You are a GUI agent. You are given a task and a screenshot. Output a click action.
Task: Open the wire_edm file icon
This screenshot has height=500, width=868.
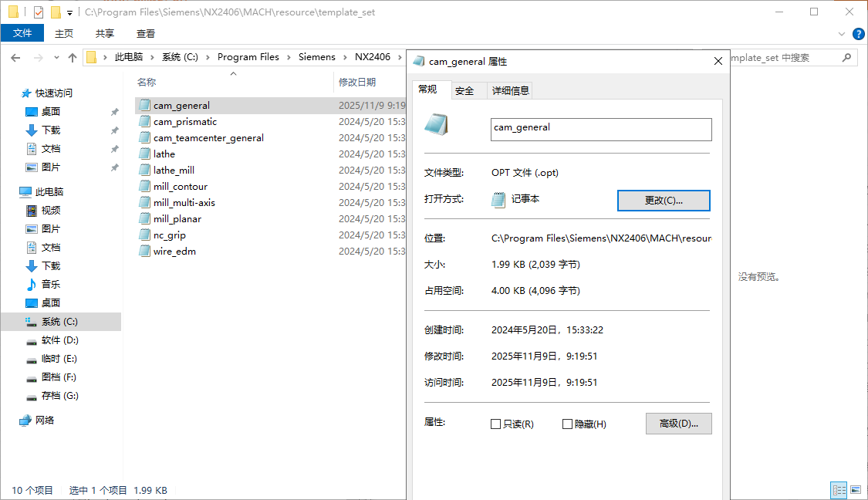pos(145,251)
